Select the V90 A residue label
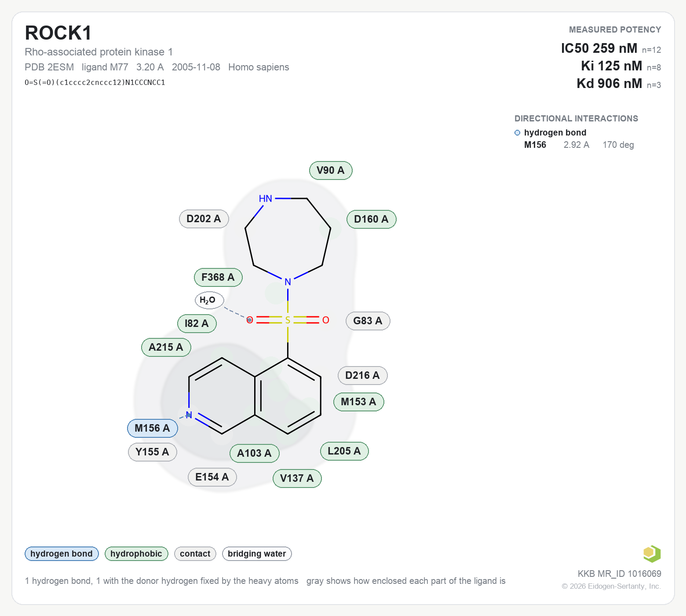686x616 pixels. click(331, 170)
